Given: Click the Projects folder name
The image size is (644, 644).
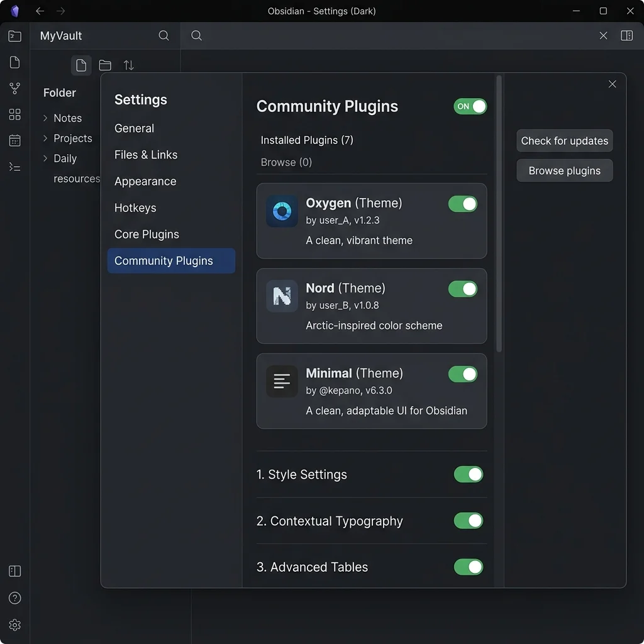Looking at the screenshot, I should pyautogui.click(x=73, y=138).
